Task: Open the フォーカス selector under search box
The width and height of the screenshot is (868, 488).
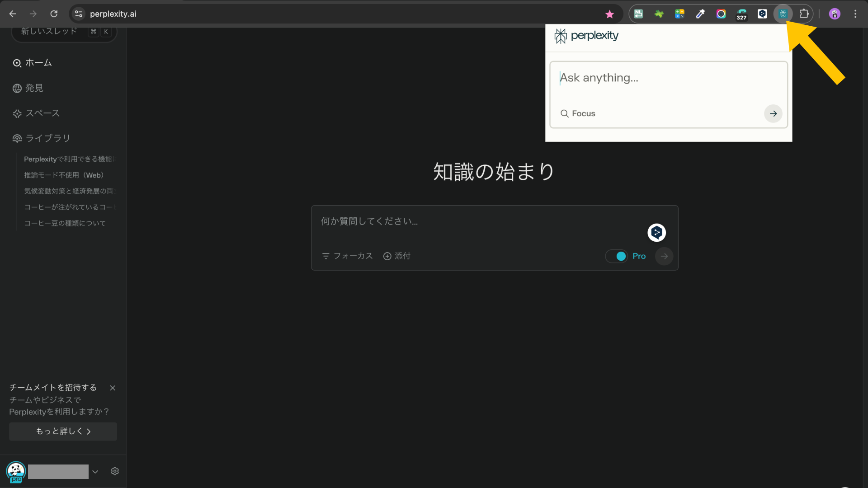Action: tap(347, 256)
